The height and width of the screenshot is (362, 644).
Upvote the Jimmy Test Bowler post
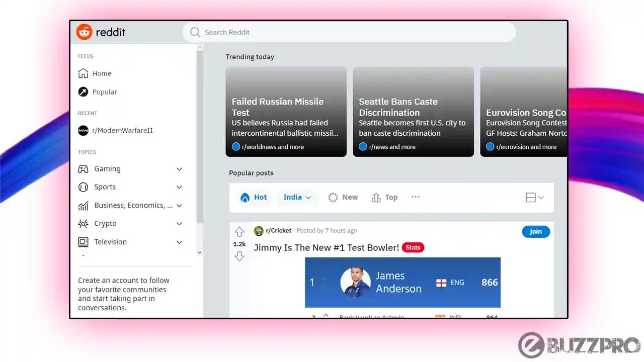(x=239, y=232)
